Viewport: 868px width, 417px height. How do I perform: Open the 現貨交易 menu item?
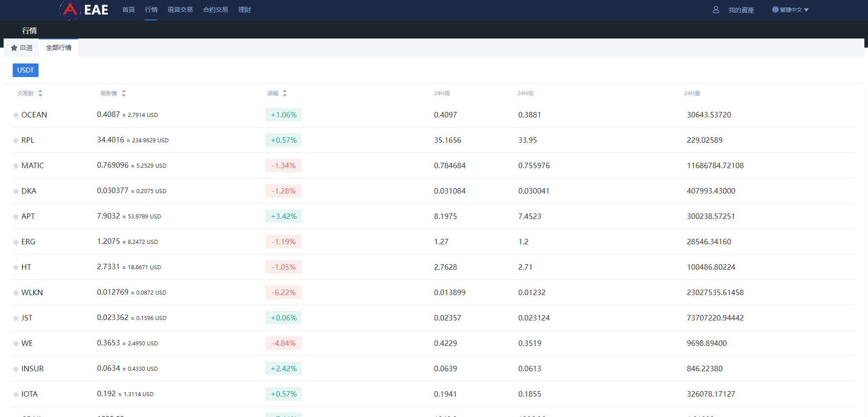click(180, 10)
